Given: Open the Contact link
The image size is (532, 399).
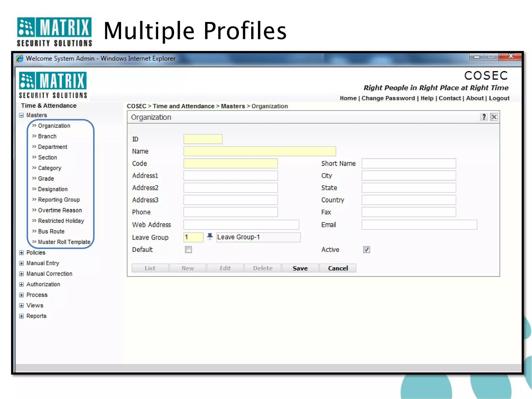Looking at the screenshot, I should click(450, 98).
